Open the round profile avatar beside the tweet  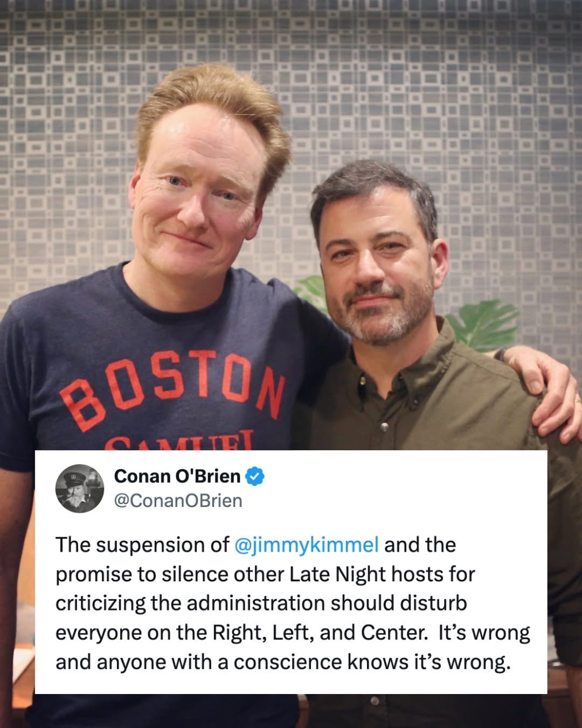click(x=80, y=488)
